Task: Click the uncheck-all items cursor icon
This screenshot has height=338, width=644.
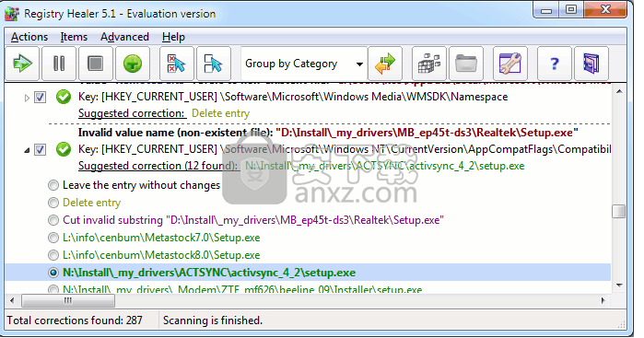Action: (x=176, y=64)
